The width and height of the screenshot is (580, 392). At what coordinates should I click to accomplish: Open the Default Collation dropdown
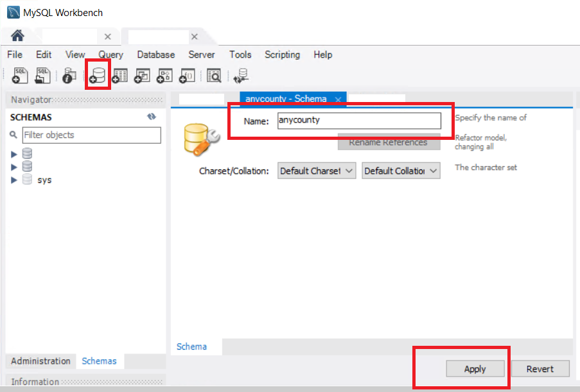click(x=401, y=171)
